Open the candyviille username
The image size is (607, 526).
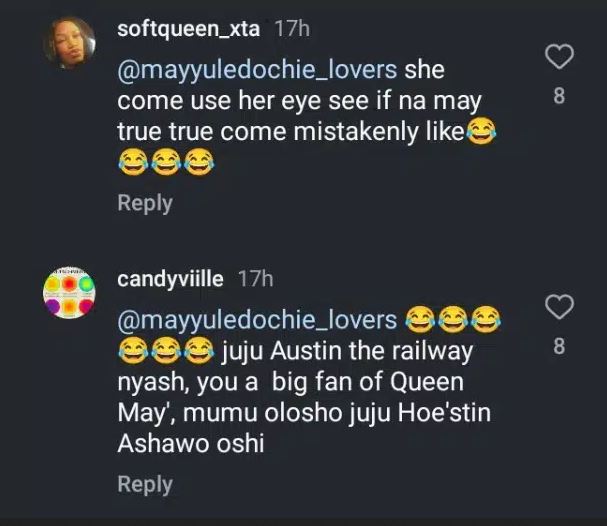(x=171, y=279)
